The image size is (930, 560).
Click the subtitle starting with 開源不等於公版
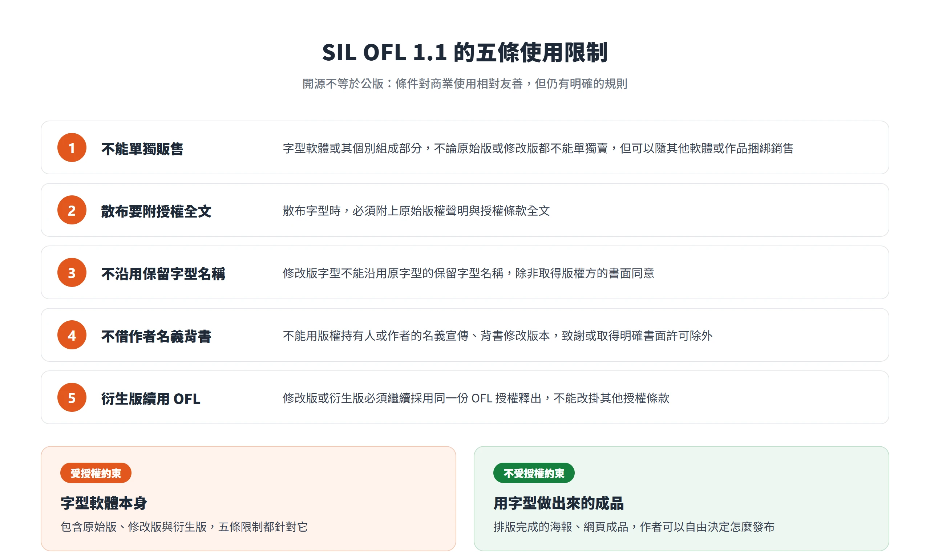pos(465,84)
